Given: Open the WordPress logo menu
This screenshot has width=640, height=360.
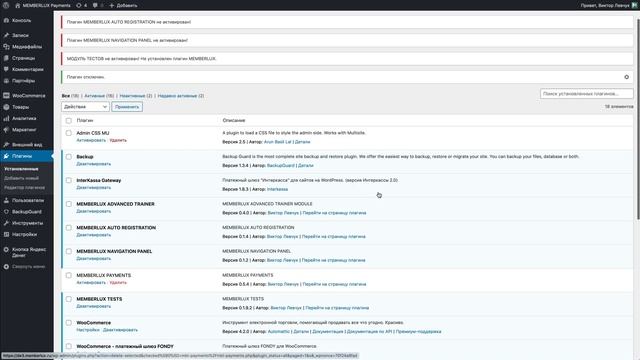Looking at the screenshot, I should tap(6, 5).
